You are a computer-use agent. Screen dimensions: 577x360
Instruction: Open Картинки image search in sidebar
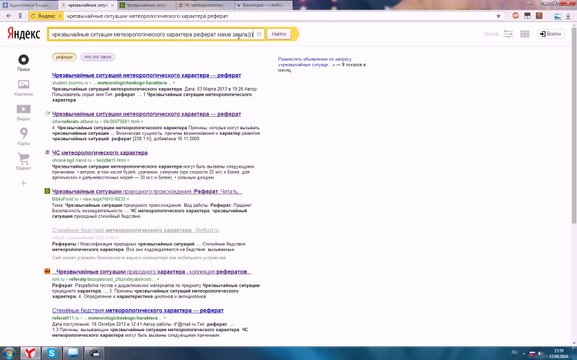coord(24,88)
